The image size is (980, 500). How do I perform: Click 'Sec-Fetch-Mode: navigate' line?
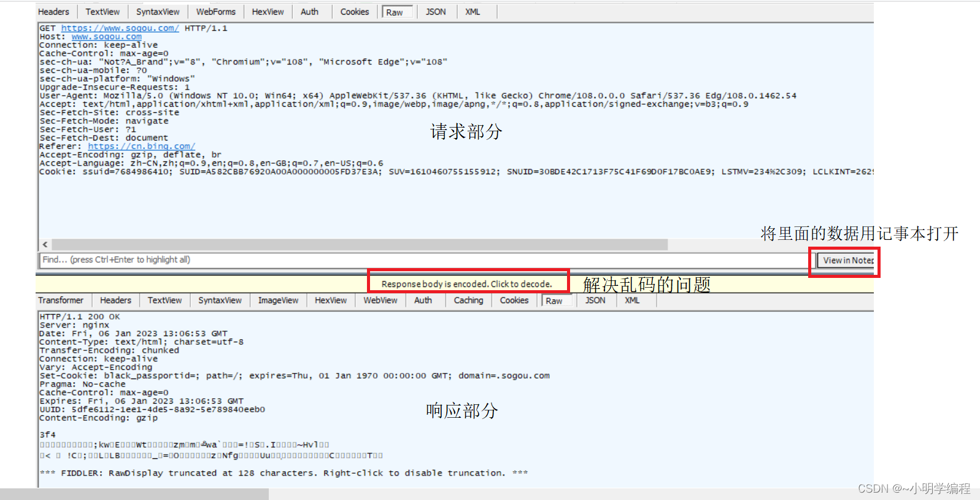pos(104,121)
